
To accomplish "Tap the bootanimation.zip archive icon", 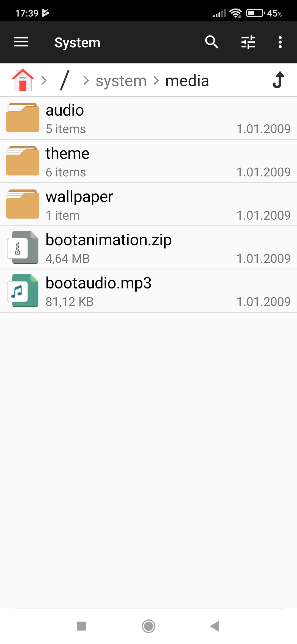I will point(23,247).
